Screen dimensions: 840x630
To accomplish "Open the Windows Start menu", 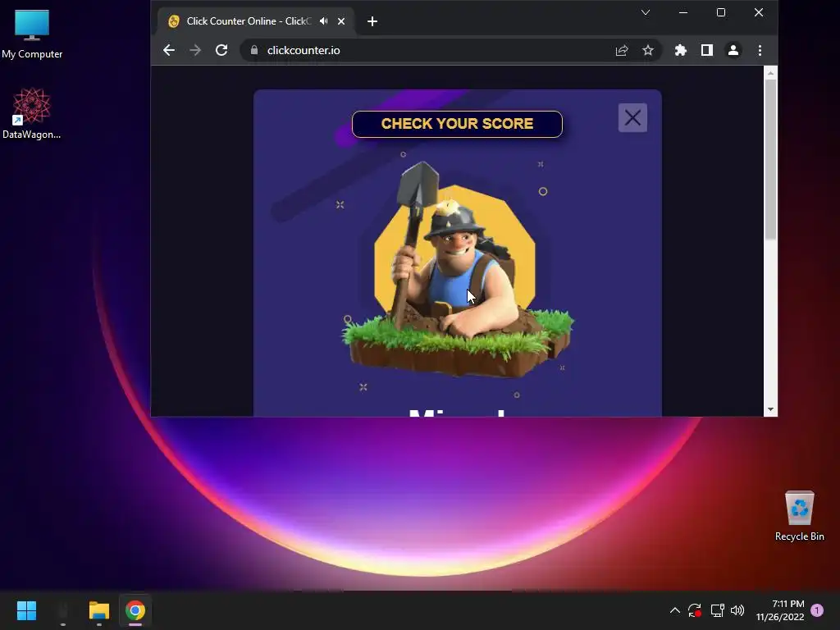I will point(27,610).
